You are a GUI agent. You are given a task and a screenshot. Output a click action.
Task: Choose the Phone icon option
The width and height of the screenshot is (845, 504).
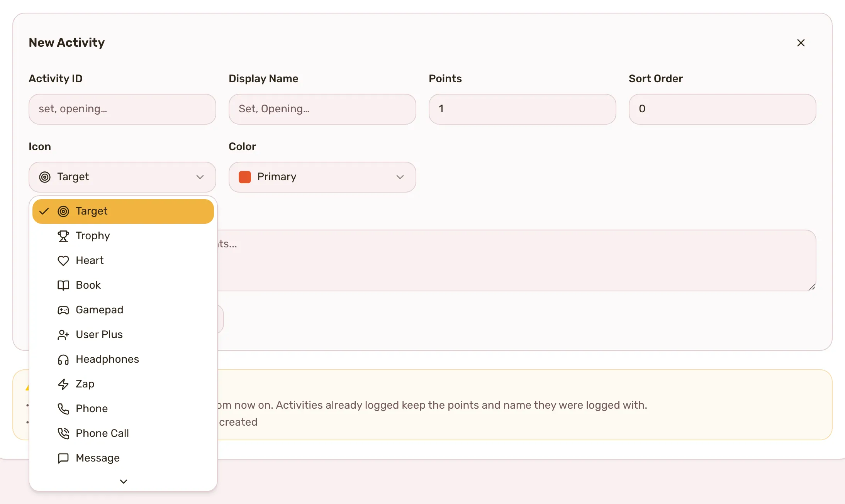point(123,409)
